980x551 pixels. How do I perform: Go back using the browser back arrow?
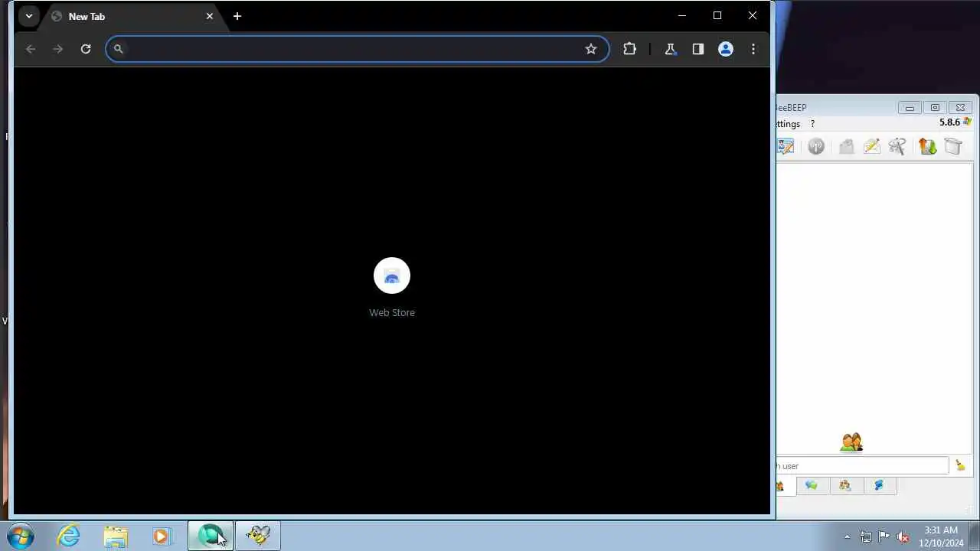click(31, 49)
